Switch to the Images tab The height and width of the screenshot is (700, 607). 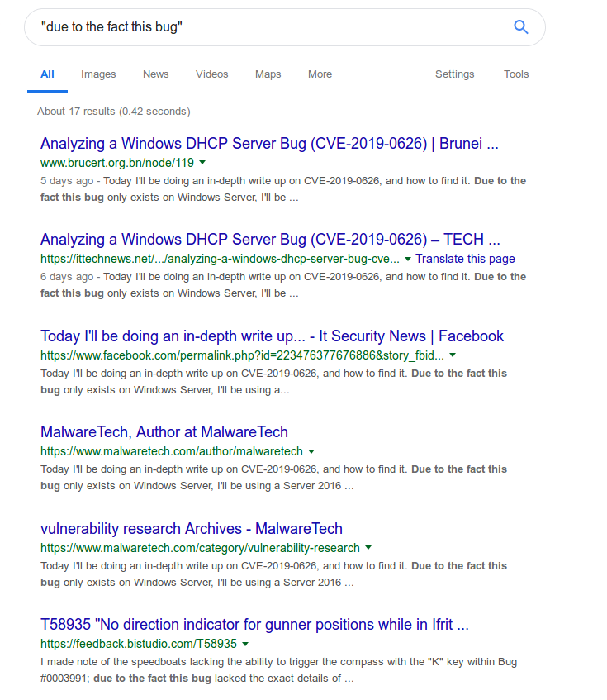pyautogui.click(x=98, y=74)
